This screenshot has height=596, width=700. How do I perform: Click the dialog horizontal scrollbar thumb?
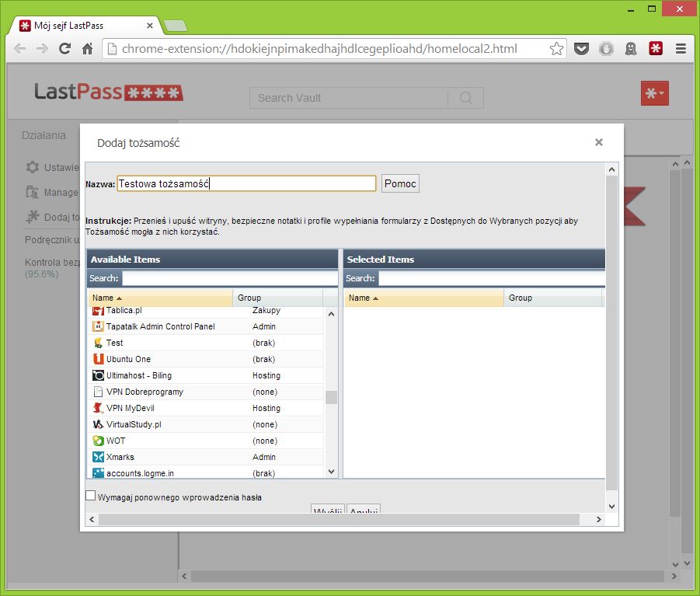(339, 519)
